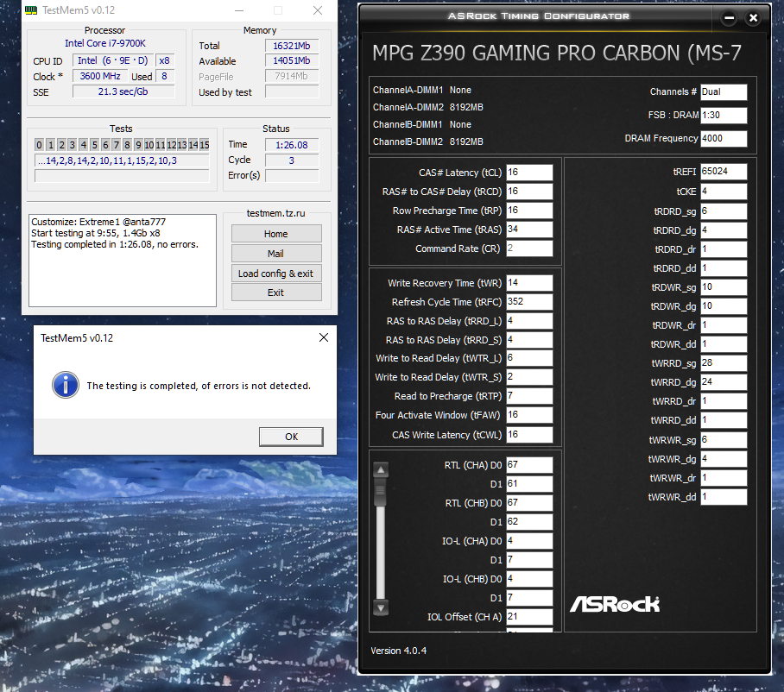Click the IO-L (CHA) D0 field
The image size is (784, 692).
click(x=529, y=541)
